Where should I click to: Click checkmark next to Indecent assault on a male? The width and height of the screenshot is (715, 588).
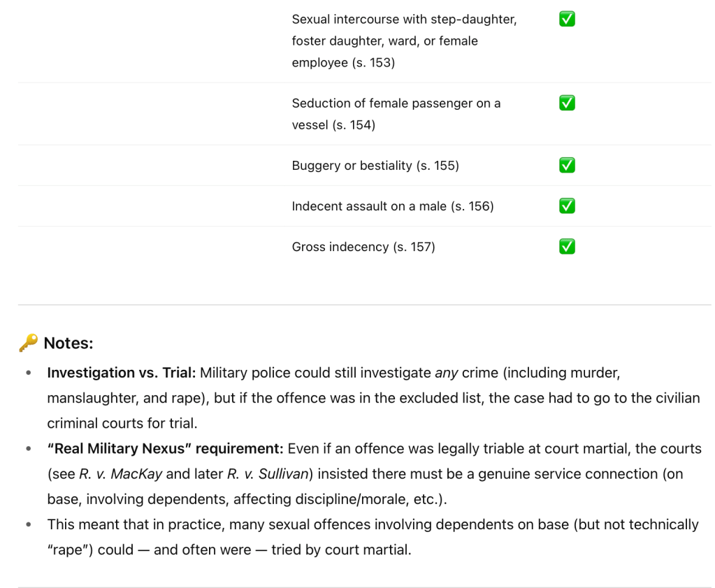[x=568, y=206]
